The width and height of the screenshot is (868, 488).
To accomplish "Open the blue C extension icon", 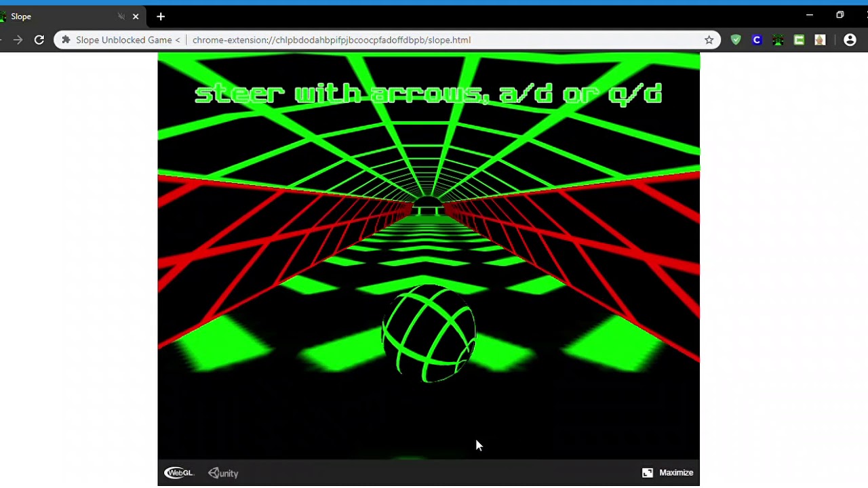I will 757,40.
